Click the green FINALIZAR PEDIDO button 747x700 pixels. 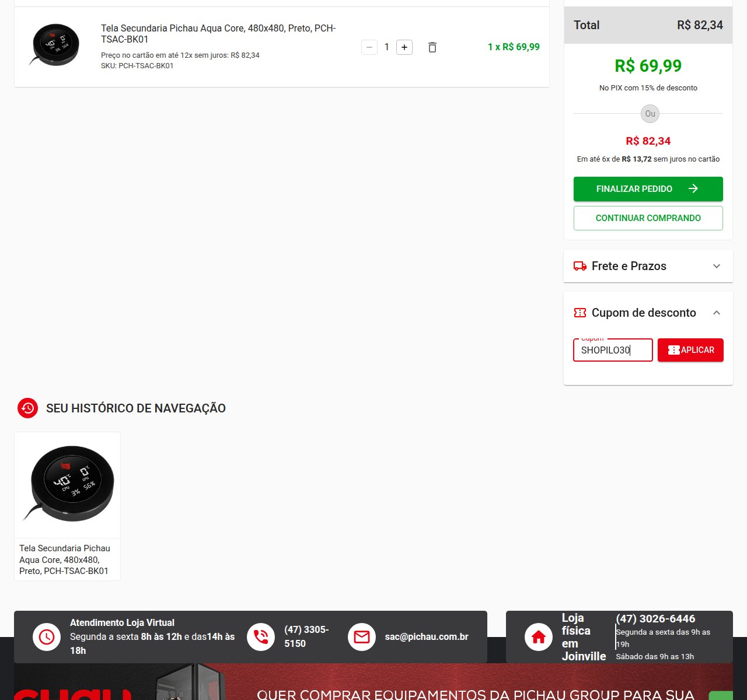(648, 189)
